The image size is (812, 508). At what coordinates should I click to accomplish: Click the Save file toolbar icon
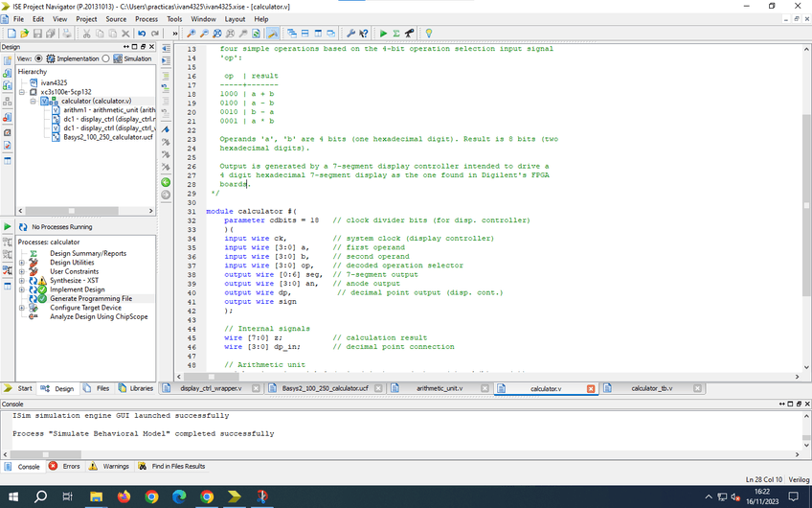tap(37, 34)
